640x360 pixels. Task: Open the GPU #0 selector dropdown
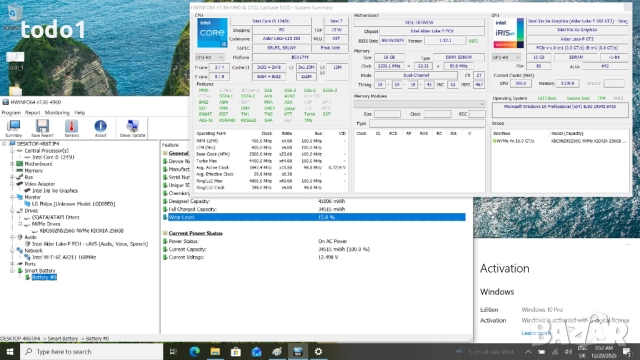[507, 58]
